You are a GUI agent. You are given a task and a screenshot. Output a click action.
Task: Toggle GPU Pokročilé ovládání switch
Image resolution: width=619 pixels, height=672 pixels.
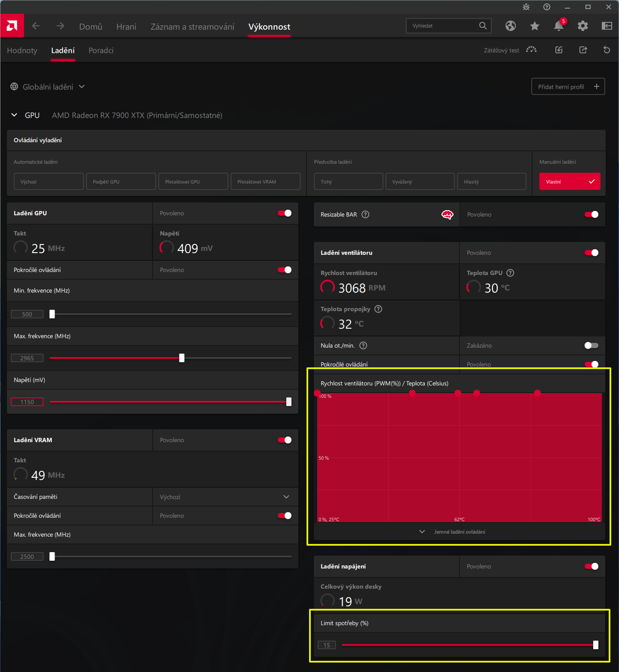click(285, 270)
